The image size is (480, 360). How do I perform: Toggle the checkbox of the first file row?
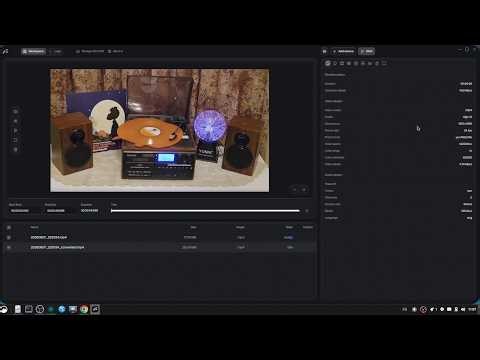9,237
